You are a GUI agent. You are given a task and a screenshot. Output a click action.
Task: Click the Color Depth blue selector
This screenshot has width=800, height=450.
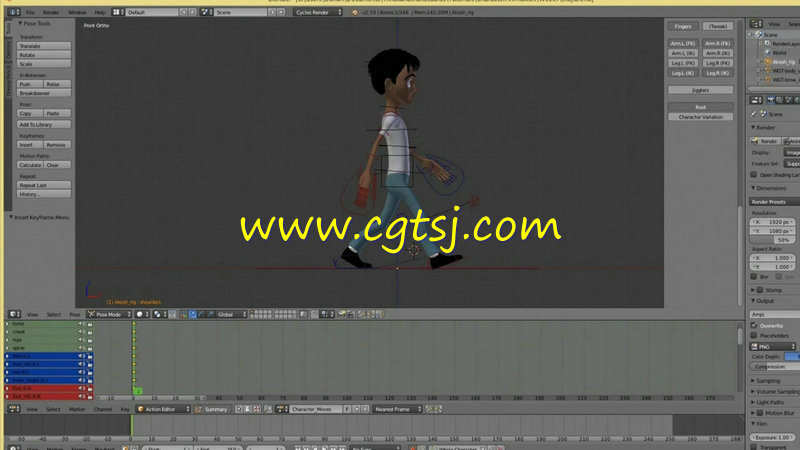coord(792,357)
